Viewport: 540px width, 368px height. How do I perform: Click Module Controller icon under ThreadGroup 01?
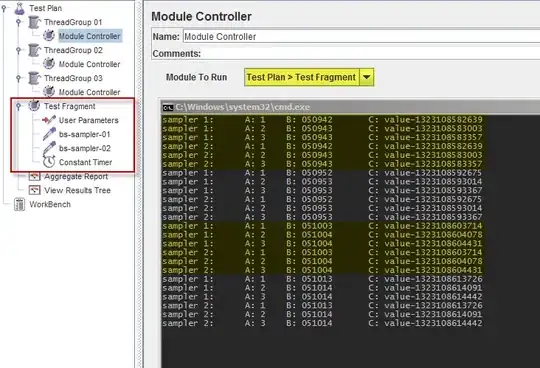click(x=49, y=36)
